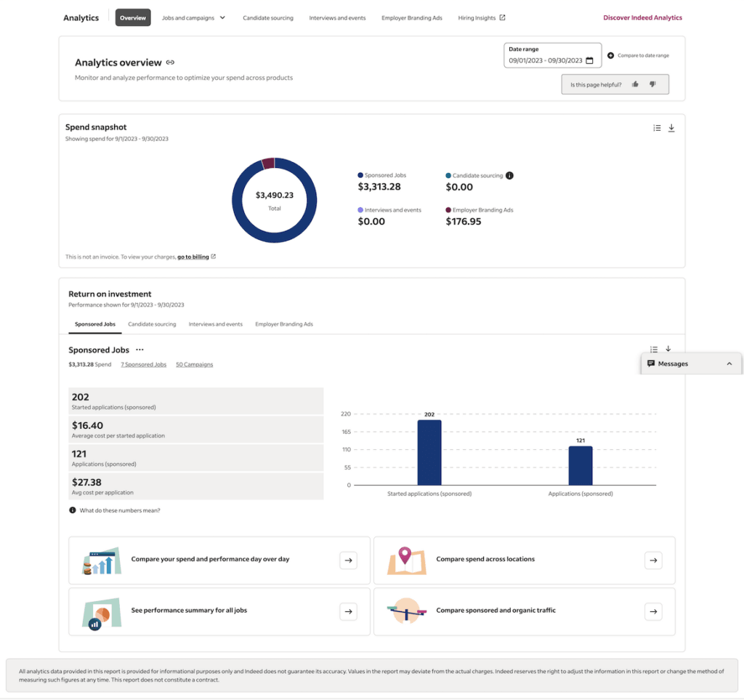Open the Hiring Insights external link icon
The width and height of the screenshot is (744, 700).
(501, 17)
